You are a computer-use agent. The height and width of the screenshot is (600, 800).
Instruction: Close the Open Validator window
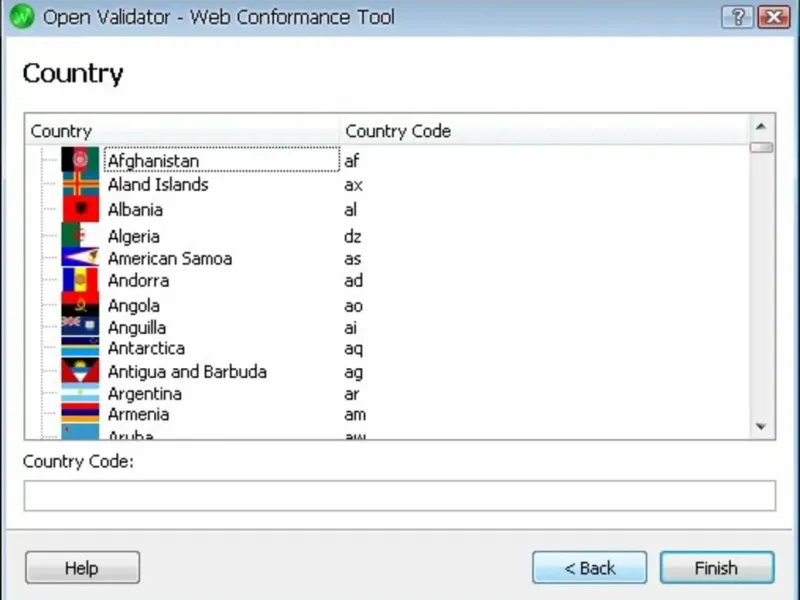click(774, 17)
